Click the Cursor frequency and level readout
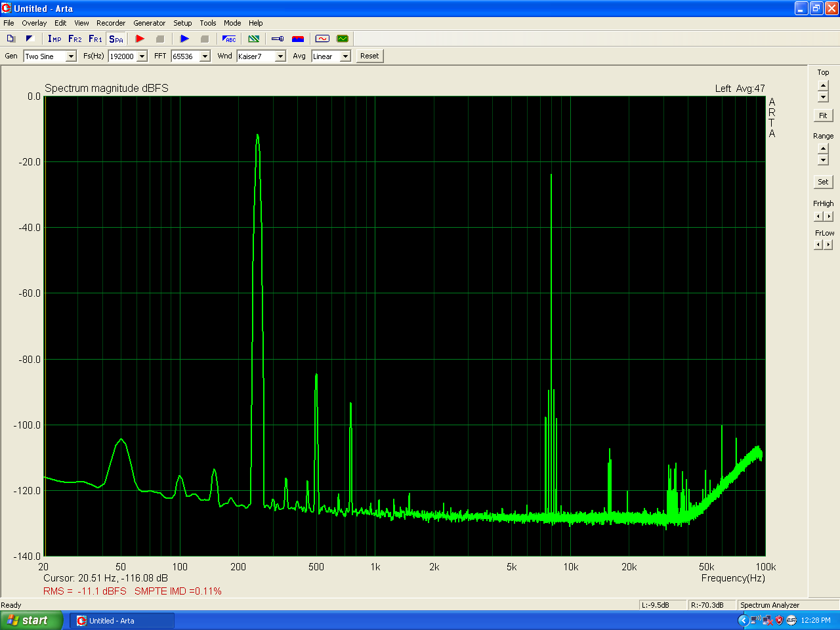This screenshot has height=630, width=840. tap(106, 578)
